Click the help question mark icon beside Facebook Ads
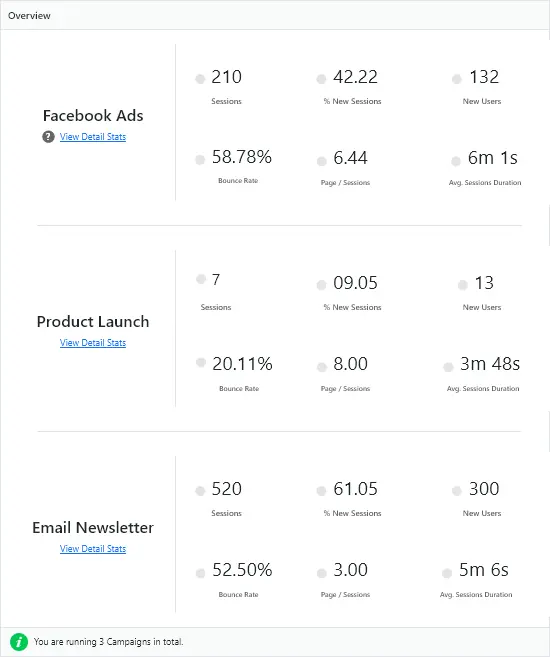Image resolution: width=550 pixels, height=657 pixels. [48, 137]
